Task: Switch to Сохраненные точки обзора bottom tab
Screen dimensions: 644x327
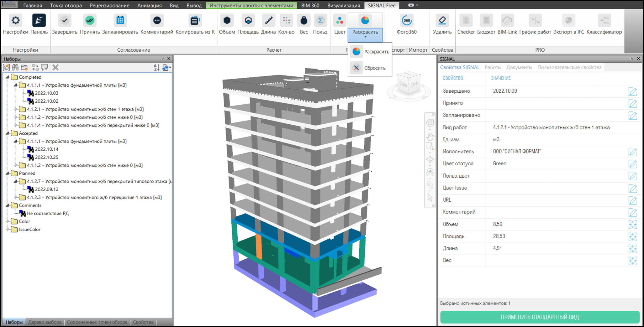Action: (97, 322)
